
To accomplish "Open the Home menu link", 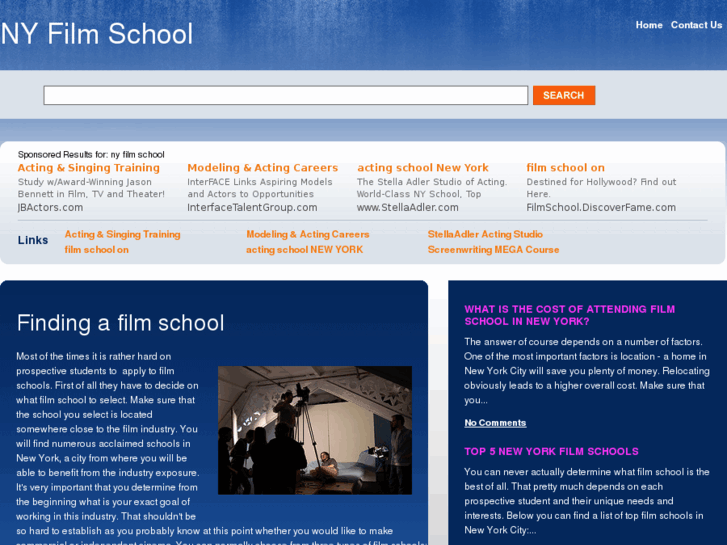I will click(x=649, y=25).
